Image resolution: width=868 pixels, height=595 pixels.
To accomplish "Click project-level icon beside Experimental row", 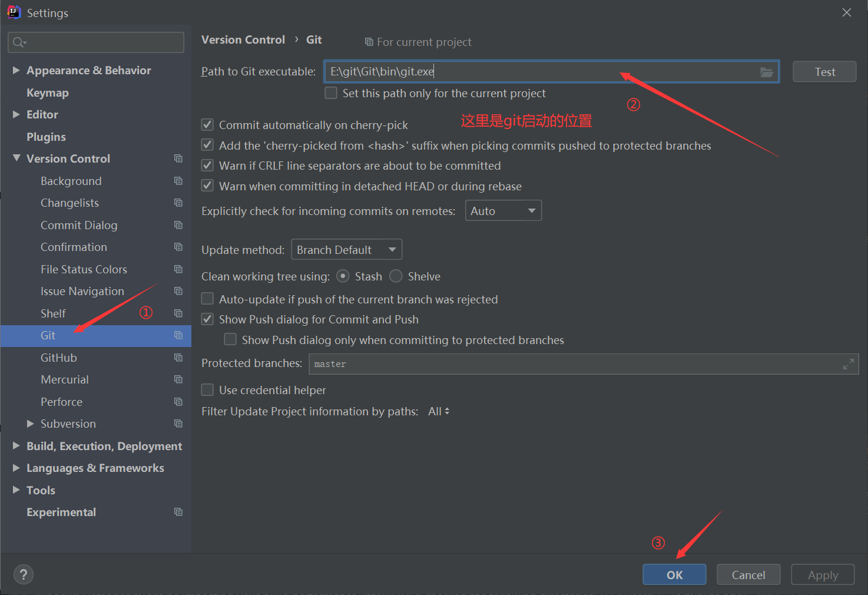I will coord(178,512).
